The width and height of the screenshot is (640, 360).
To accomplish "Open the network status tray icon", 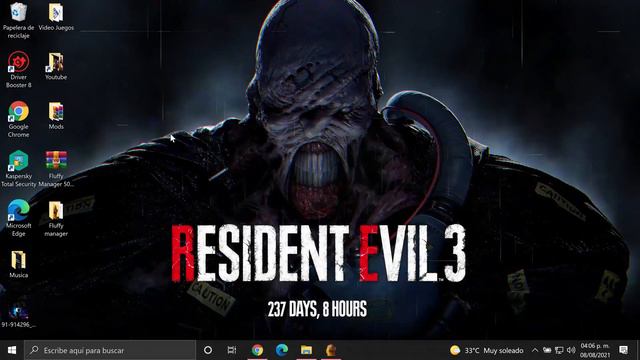I will (559, 350).
